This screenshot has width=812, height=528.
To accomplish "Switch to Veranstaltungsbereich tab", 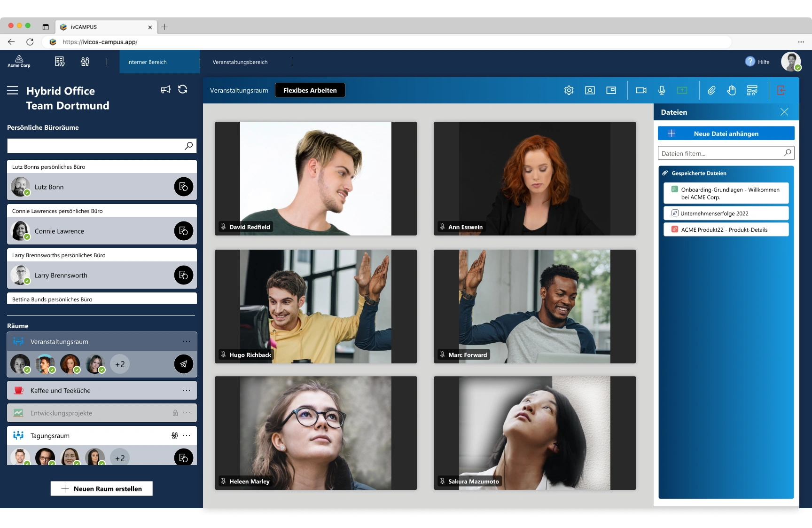I will (240, 62).
